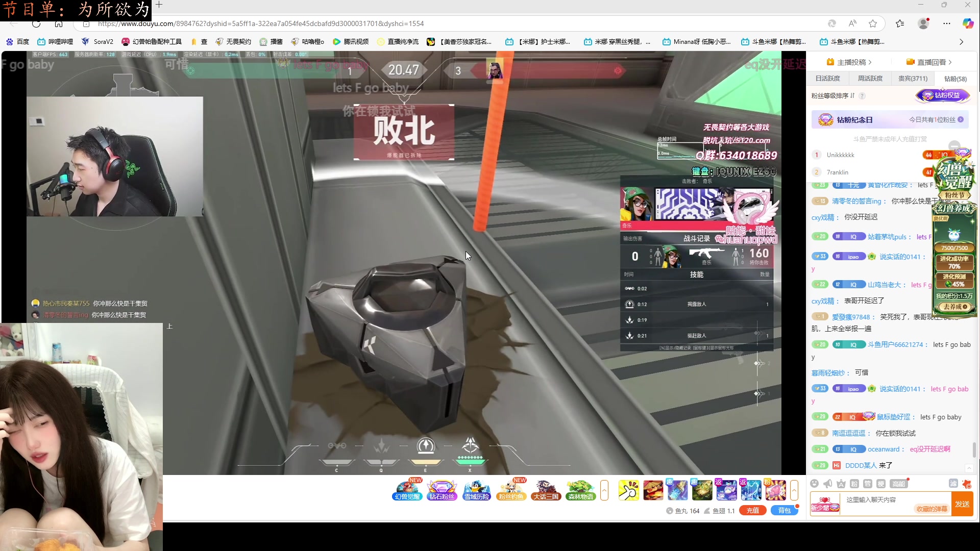
Task: Open the 森林物语 tree activity icon
Action: click(580, 490)
